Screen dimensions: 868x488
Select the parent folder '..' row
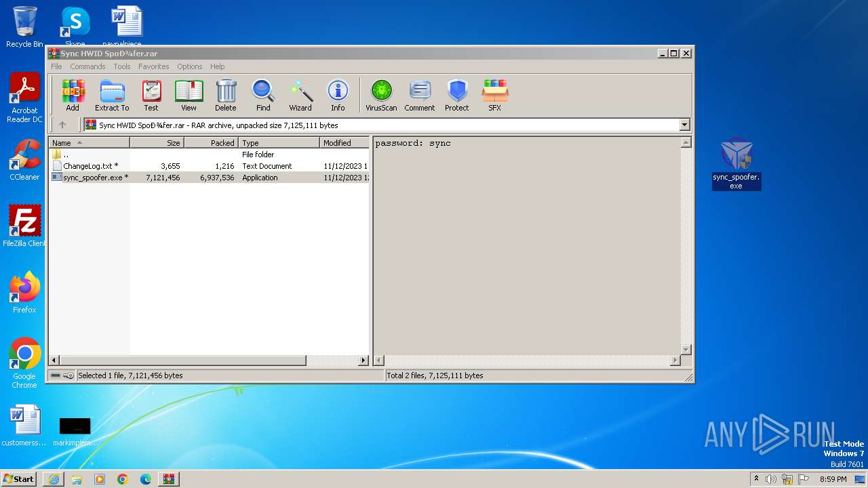tap(210, 155)
